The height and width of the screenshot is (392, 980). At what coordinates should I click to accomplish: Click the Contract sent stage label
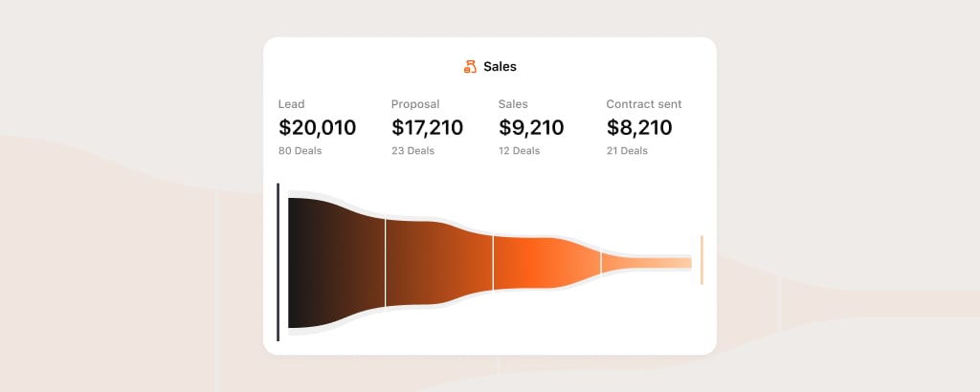[644, 104]
